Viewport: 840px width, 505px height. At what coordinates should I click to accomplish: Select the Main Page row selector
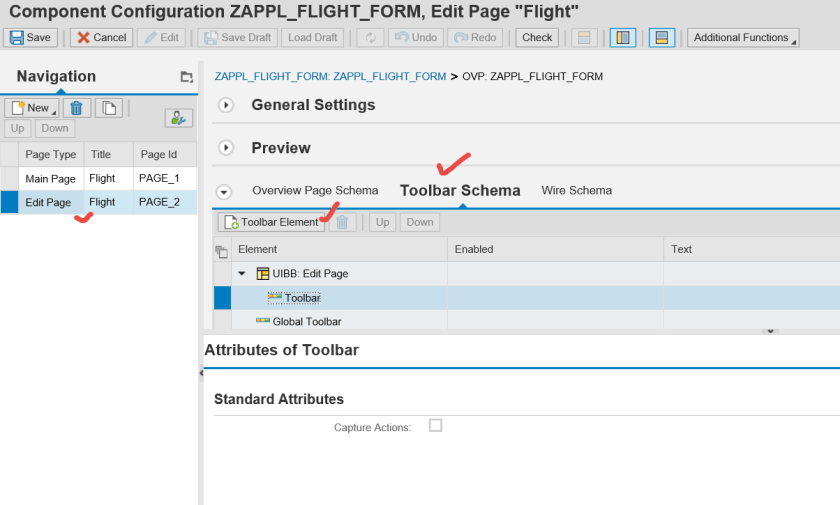pyautogui.click(x=9, y=178)
